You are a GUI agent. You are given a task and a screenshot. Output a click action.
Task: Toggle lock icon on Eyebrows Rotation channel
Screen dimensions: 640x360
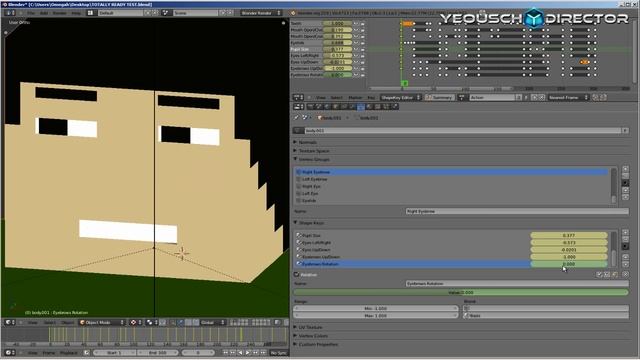click(x=362, y=75)
